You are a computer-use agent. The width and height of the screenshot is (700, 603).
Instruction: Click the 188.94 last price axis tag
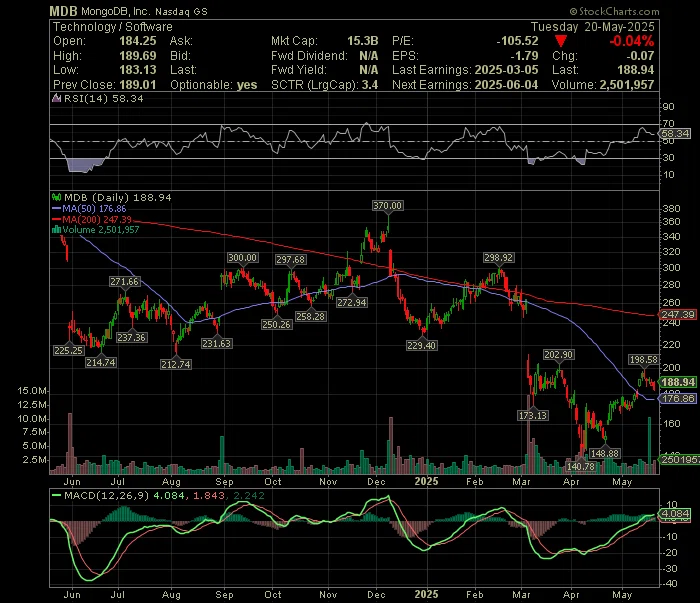[x=678, y=382]
